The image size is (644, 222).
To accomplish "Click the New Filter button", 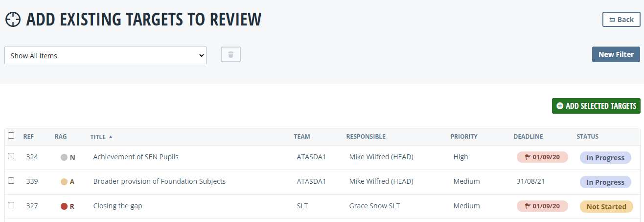I will pyautogui.click(x=616, y=54).
